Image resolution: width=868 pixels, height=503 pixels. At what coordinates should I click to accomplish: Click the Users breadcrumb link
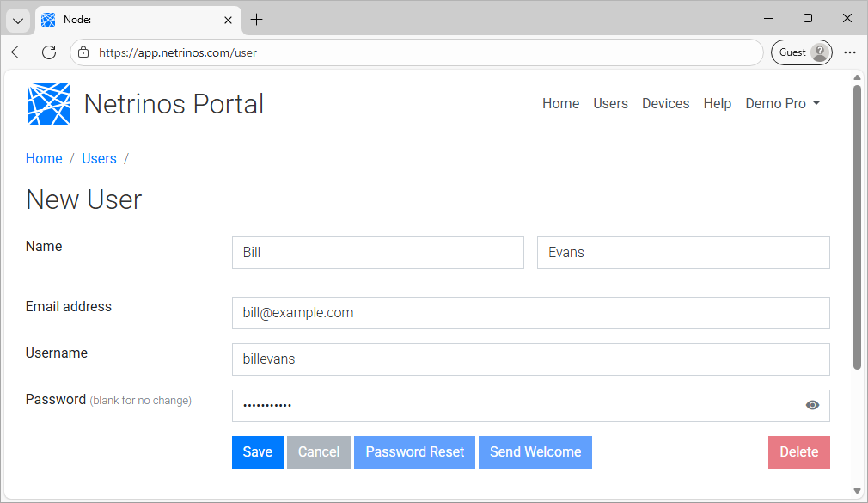coord(99,158)
